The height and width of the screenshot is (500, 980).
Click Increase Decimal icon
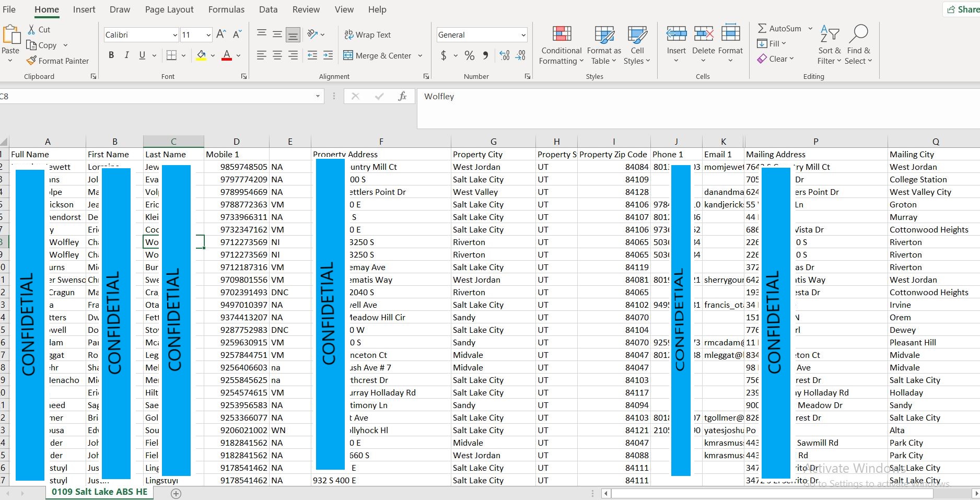[x=505, y=55]
